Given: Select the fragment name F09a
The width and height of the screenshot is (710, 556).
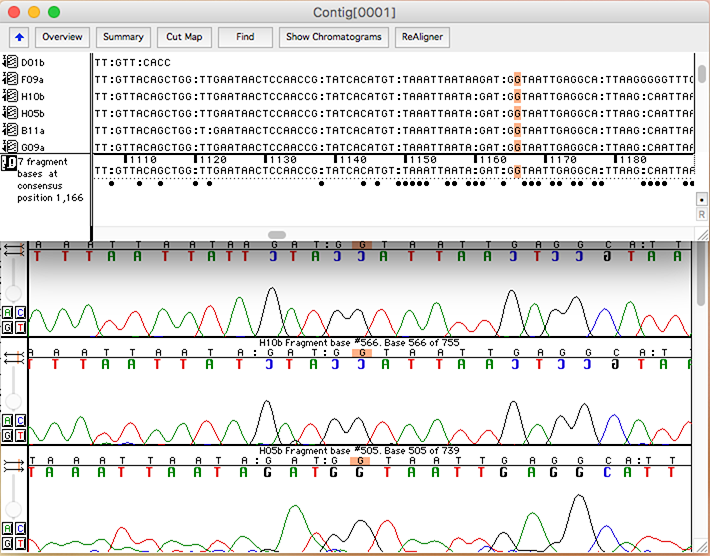Looking at the screenshot, I should (x=32, y=80).
